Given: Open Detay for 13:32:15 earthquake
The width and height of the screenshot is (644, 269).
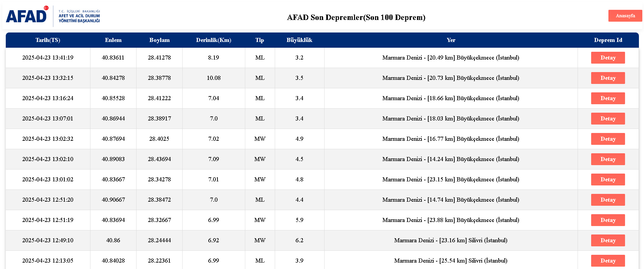Looking at the screenshot, I should [608, 78].
